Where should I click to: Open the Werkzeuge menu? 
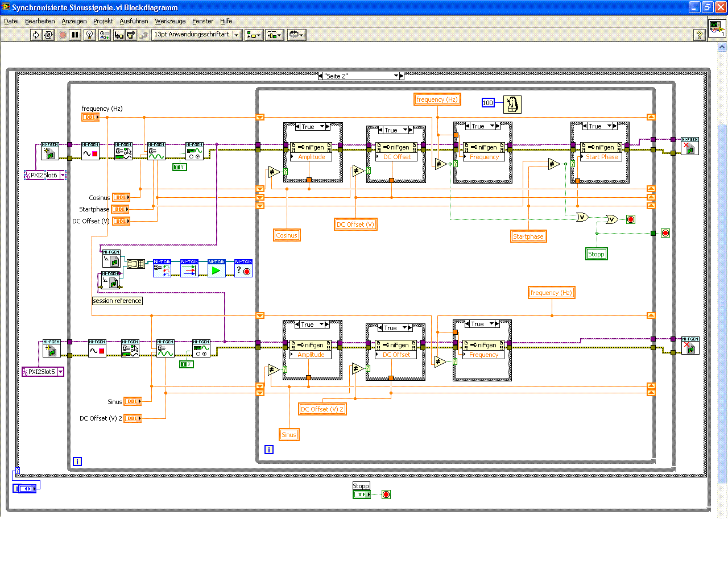pyautogui.click(x=170, y=21)
